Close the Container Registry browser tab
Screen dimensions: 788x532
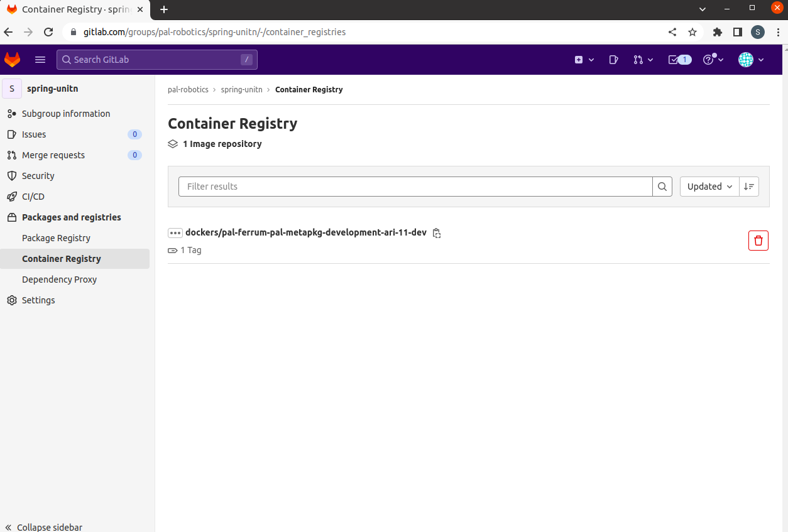[141, 9]
